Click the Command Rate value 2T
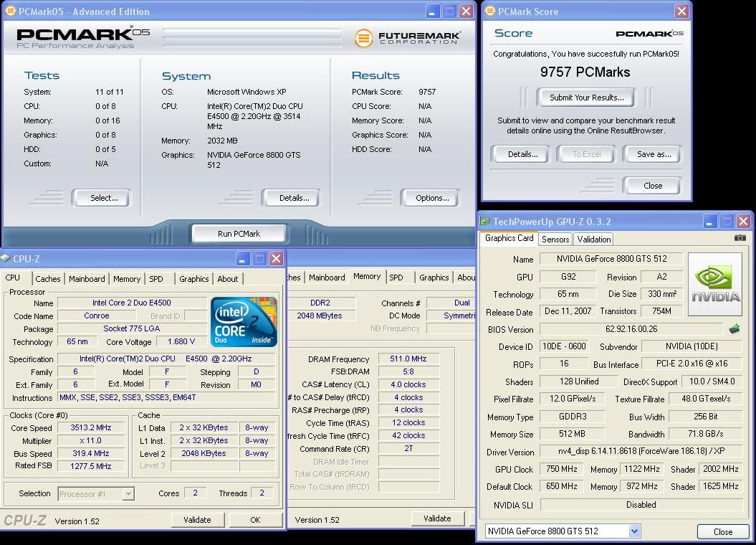The width and height of the screenshot is (756, 545). pyautogui.click(x=408, y=448)
